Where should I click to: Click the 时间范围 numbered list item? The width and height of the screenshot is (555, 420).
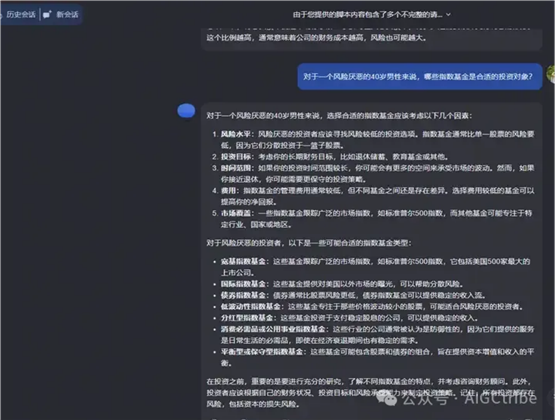pyautogui.click(x=377, y=174)
